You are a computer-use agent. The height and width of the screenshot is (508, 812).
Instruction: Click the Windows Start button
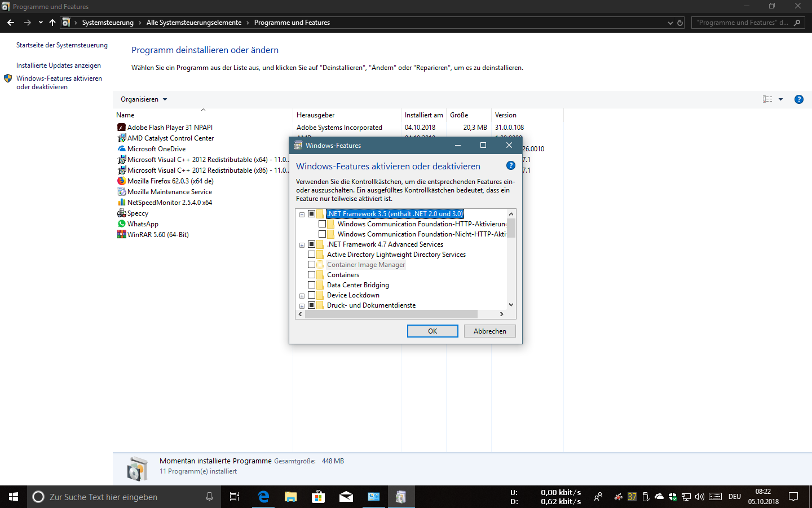[14, 497]
